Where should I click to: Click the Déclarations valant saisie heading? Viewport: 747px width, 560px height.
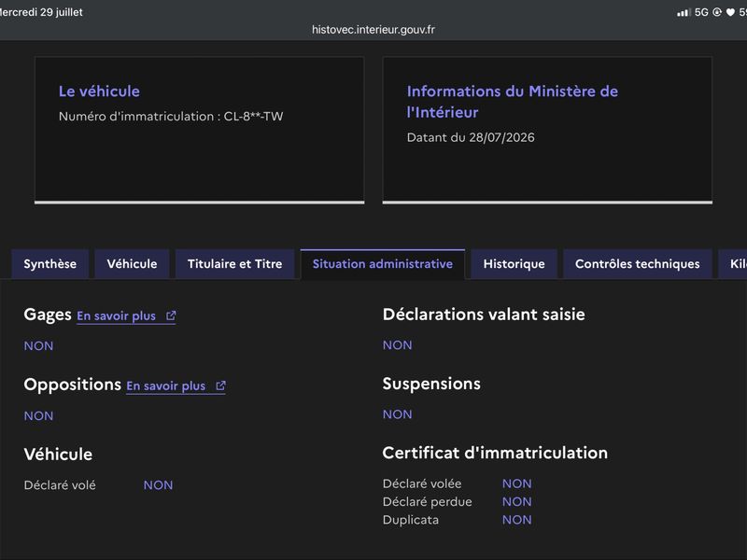484,315
